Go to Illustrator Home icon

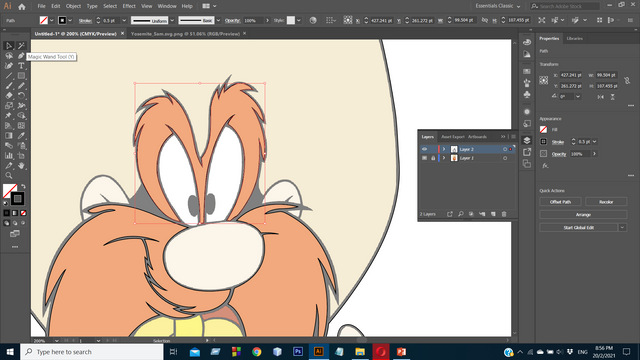pos(22,7)
